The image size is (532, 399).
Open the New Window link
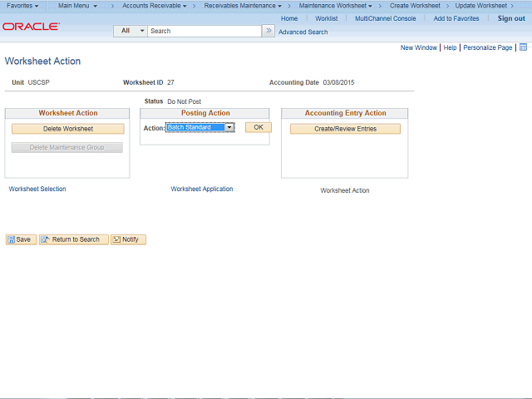(x=419, y=47)
